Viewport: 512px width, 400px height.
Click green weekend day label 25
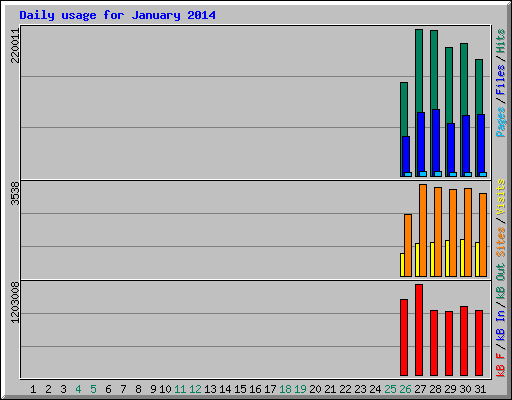pyautogui.click(x=390, y=389)
